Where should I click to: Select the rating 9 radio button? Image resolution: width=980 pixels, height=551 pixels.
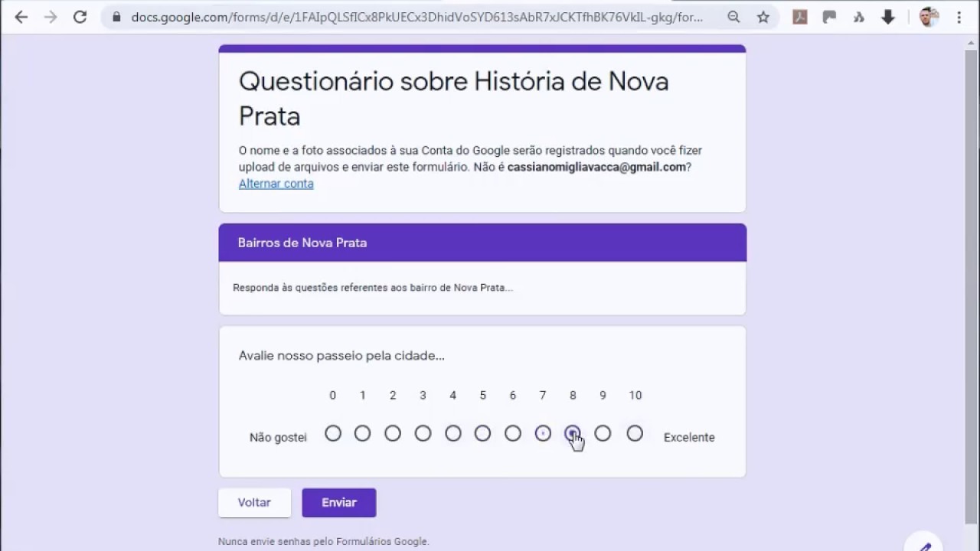click(x=603, y=434)
